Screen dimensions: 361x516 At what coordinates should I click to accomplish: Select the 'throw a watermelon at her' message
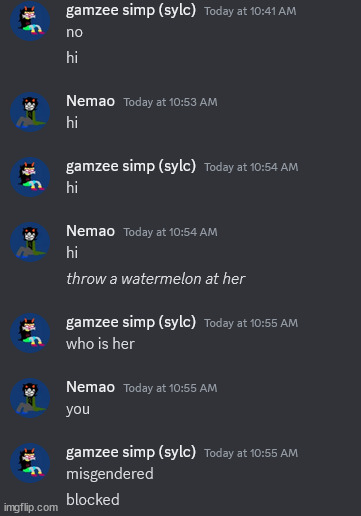coord(156,279)
